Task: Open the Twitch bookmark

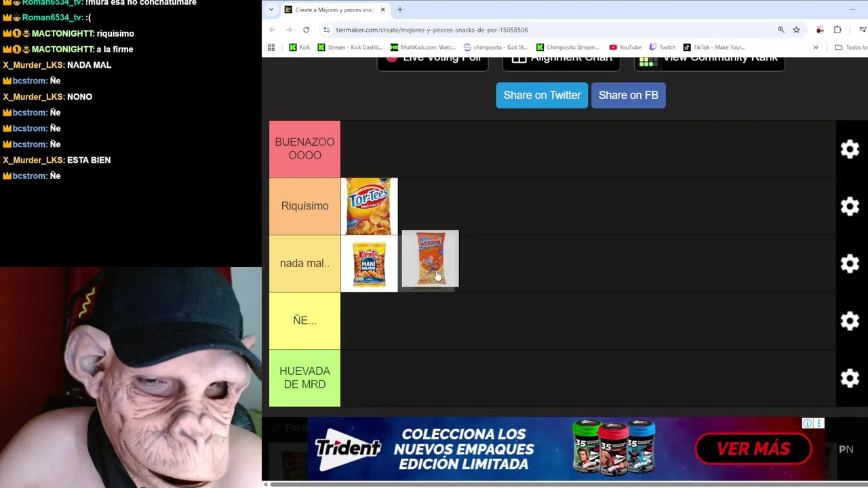Action: pos(663,47)
